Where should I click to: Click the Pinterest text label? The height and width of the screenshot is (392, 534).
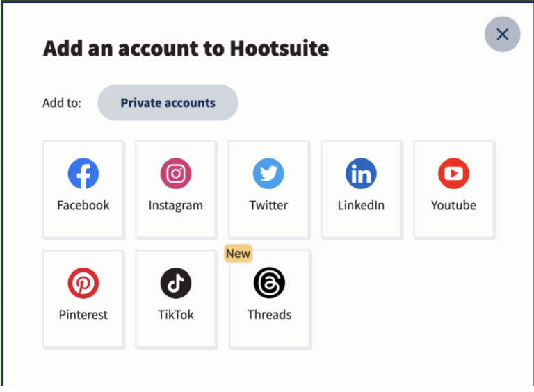[x=83, y=315]
